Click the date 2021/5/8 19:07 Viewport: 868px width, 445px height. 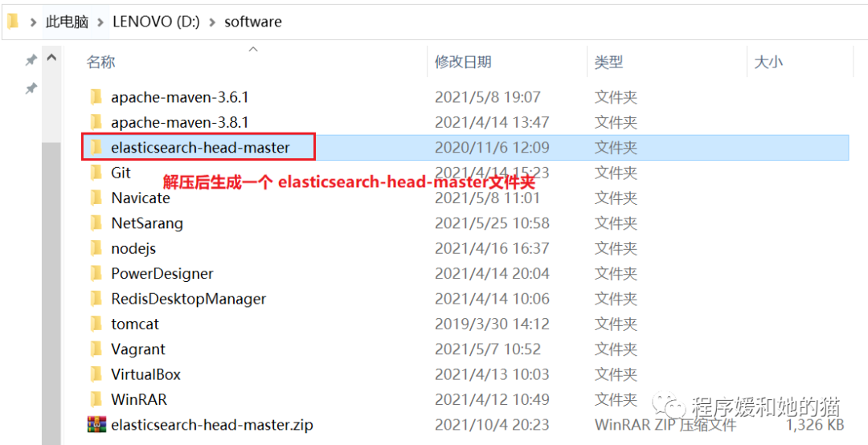[488, 97]
